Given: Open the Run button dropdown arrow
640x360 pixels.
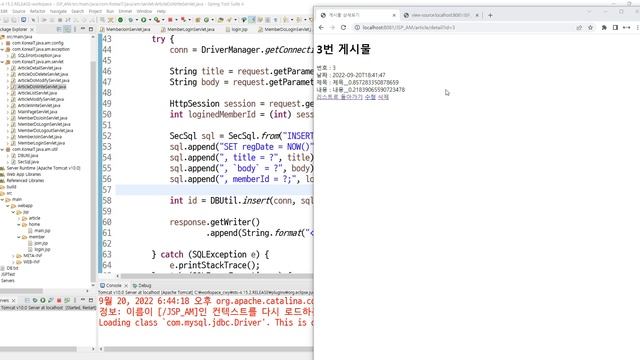Looking at the screenshot, I should (149, 20).
